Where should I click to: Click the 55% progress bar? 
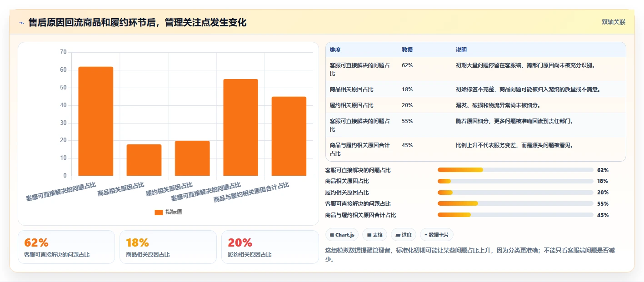pyautogui.click(x=515, y=203)
